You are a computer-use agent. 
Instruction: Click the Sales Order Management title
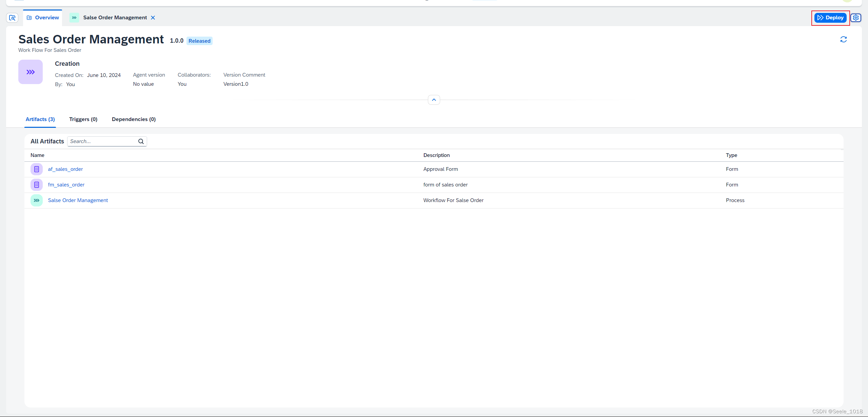pos(91,39)
